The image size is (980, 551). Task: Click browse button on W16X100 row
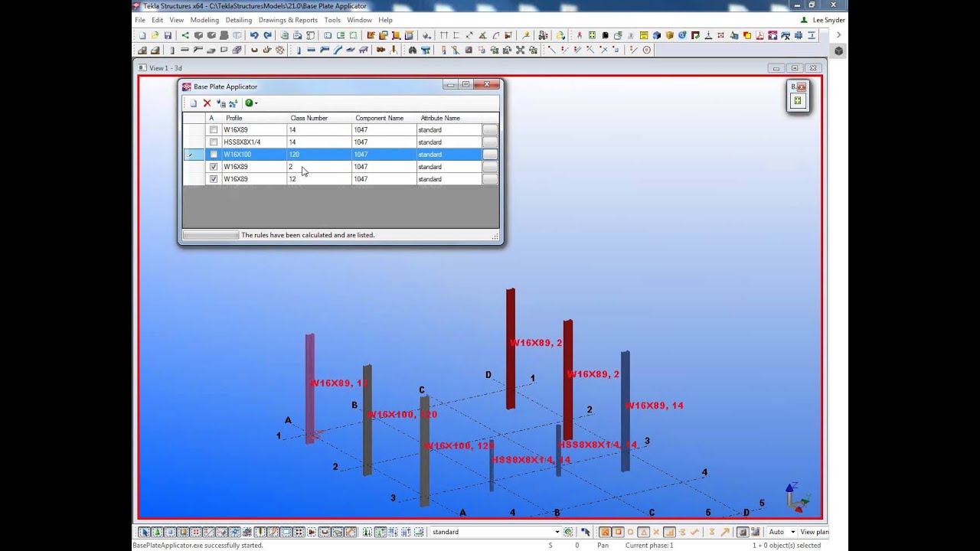tap(490, 155)
